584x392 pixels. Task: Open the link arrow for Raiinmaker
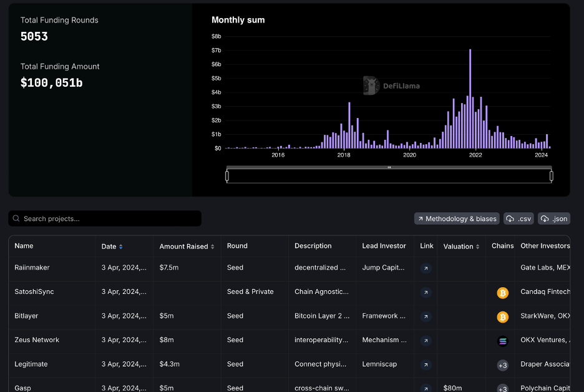[426, 268]
